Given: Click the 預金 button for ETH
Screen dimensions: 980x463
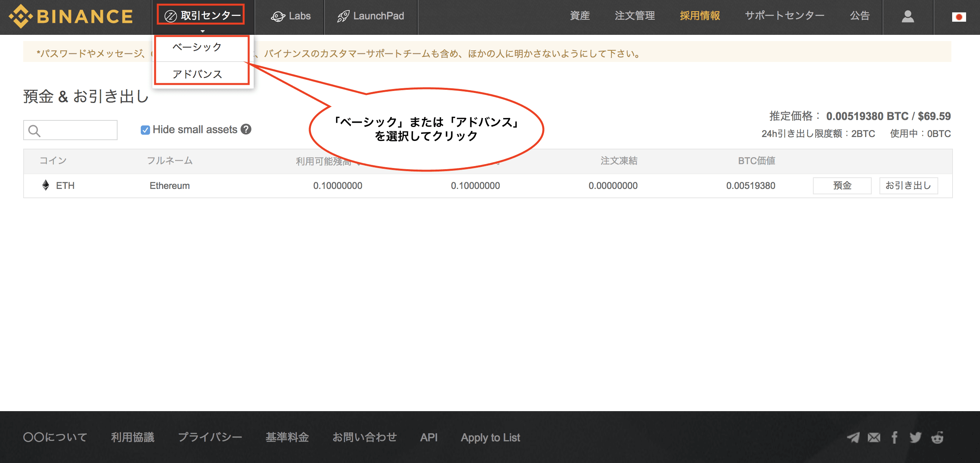Looking at the screenshot, I should [x=842, y=186].
